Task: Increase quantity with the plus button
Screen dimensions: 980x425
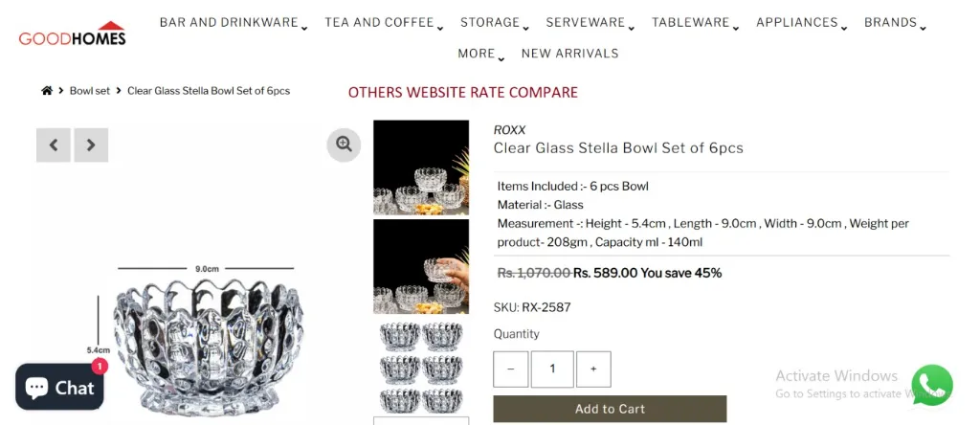Action: pos(593,369)
